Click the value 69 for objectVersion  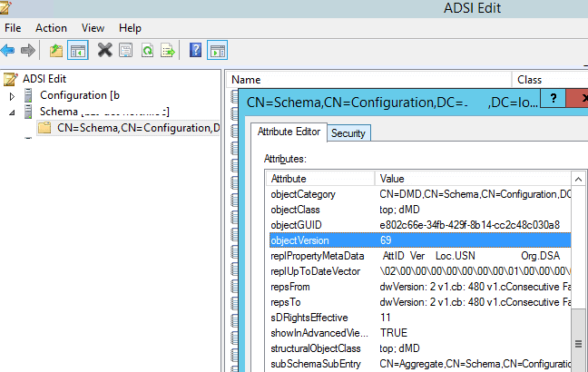tap(386, 240)
